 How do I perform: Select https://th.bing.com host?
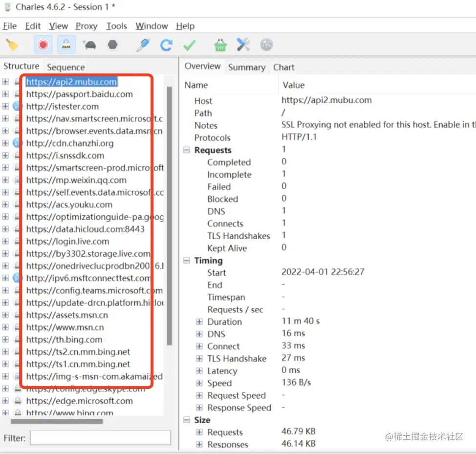point(65,340)
